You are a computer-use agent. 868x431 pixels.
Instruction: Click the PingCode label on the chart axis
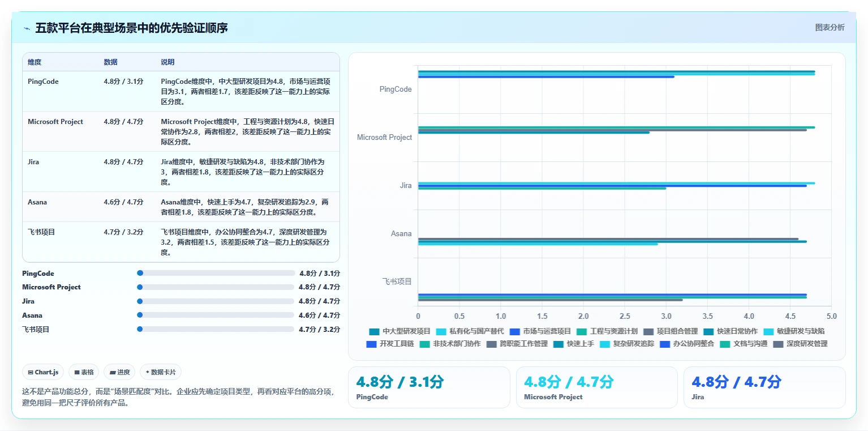point(396,89)
